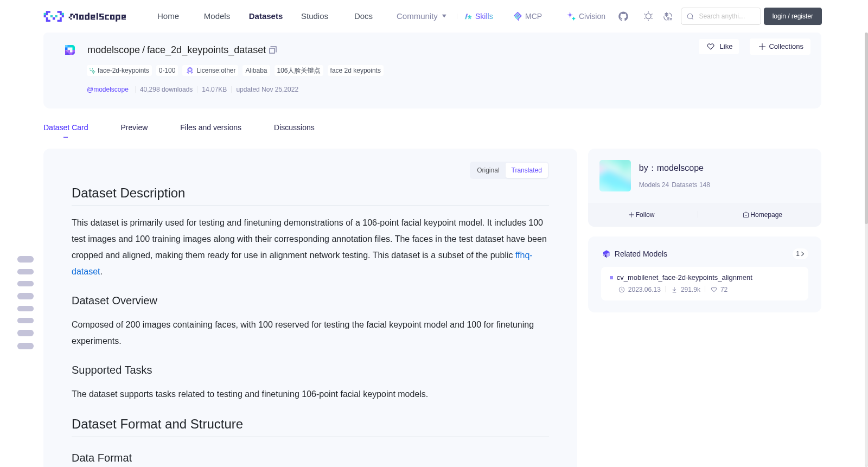Click the login / register button
Screen dimensions: 868x467
tap(793, 16)
